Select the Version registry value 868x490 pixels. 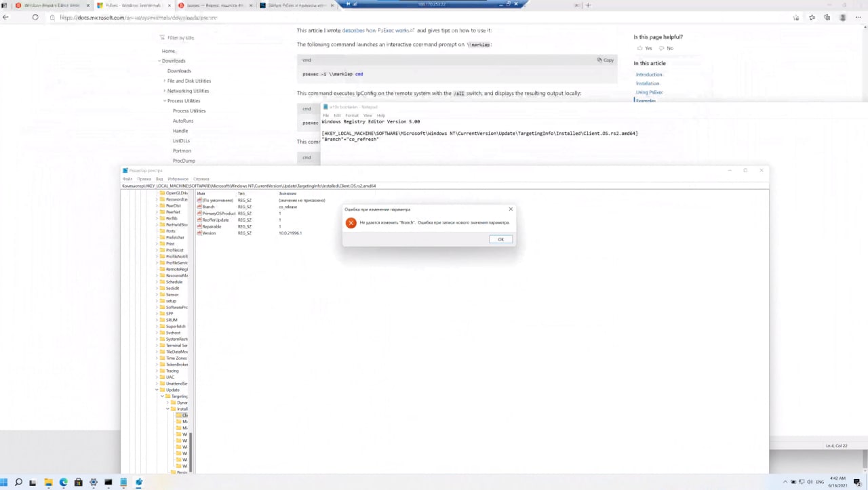pos(209,233)
